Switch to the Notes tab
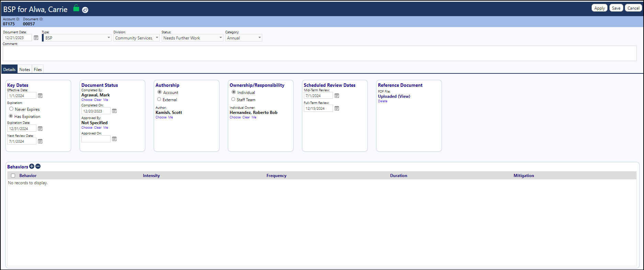Viewport: 644px width, 270px height. point(25,69)
